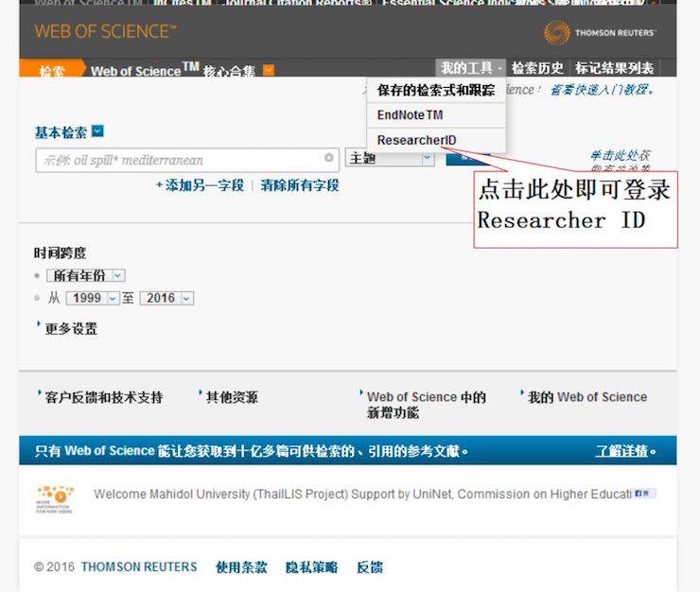The width and height of the screenshot is (700, 592).
Task: Click THOMSON REUTERS footer link
Action: click(139, 567)
